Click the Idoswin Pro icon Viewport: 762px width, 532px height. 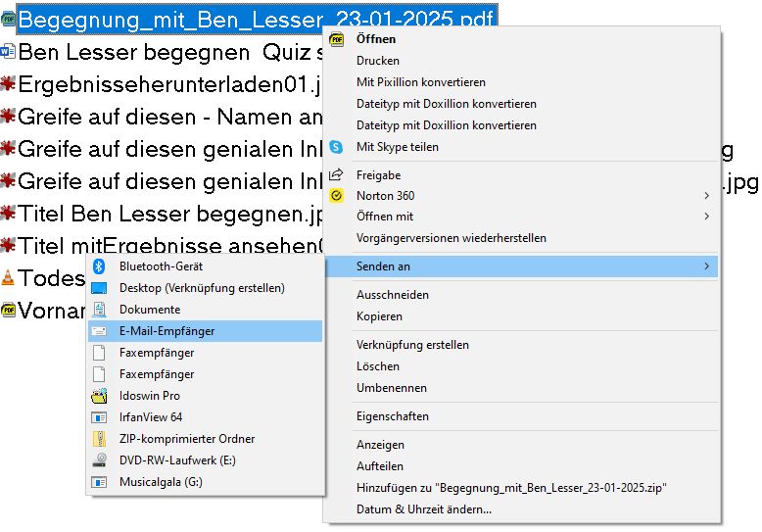[x=98, y=396]
